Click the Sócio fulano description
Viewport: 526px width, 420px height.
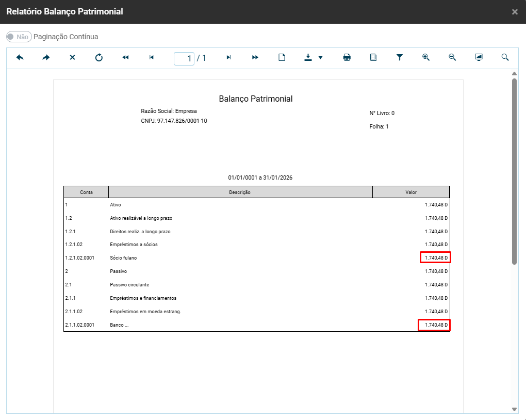pos(123,258)
